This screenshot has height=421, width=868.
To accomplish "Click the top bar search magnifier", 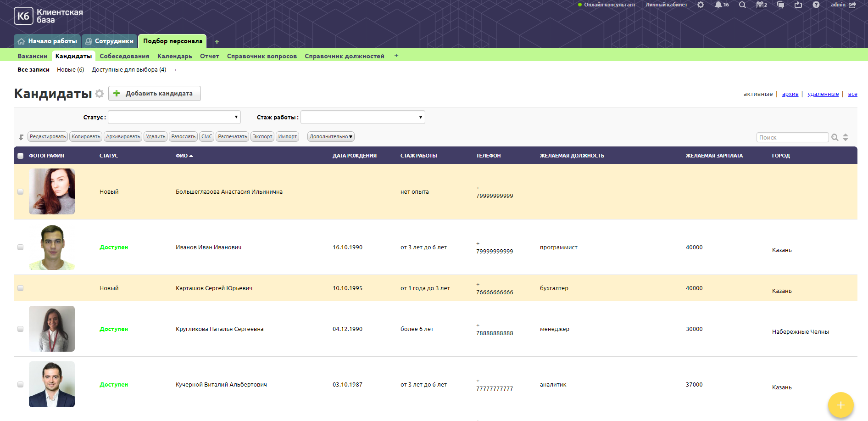I will click(742, 5).
